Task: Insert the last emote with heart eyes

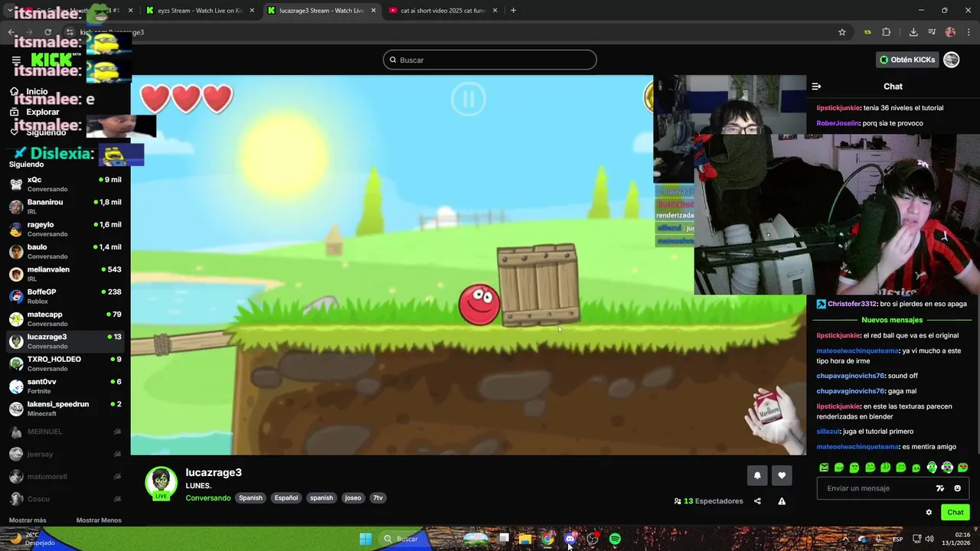Action: coord(962,468)
